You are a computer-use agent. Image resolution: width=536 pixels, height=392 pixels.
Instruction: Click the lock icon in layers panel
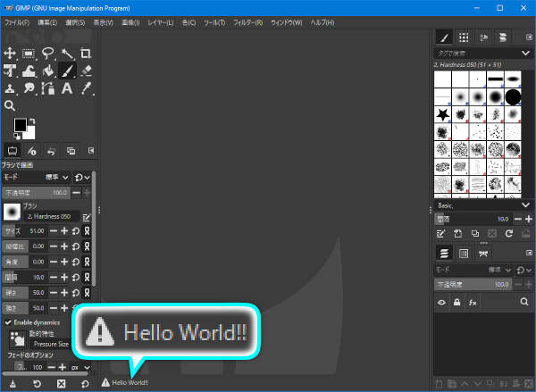pyautogui.click(x=457, y=304)
